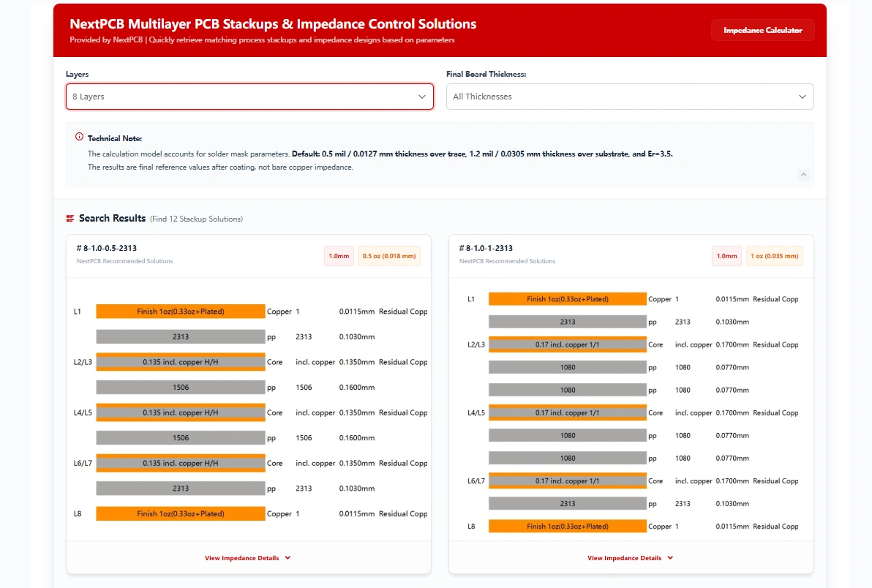Click L8 copper bar in 8-1.0-0.5-2313 stackup
This screenshot has width=872, height=588.
point(181,514)
